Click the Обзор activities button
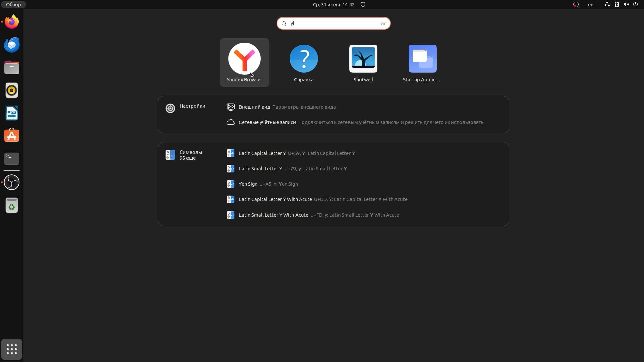 [13, 5]
